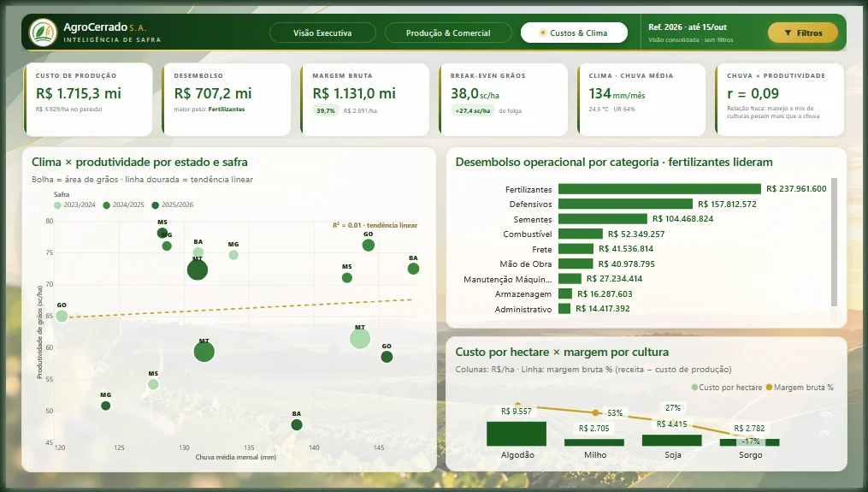This screenshot has width=868, height=492.
Task: Select the MG bubble near 51 sc/ha
Action: pyautogui.click(x=106, y=406)
